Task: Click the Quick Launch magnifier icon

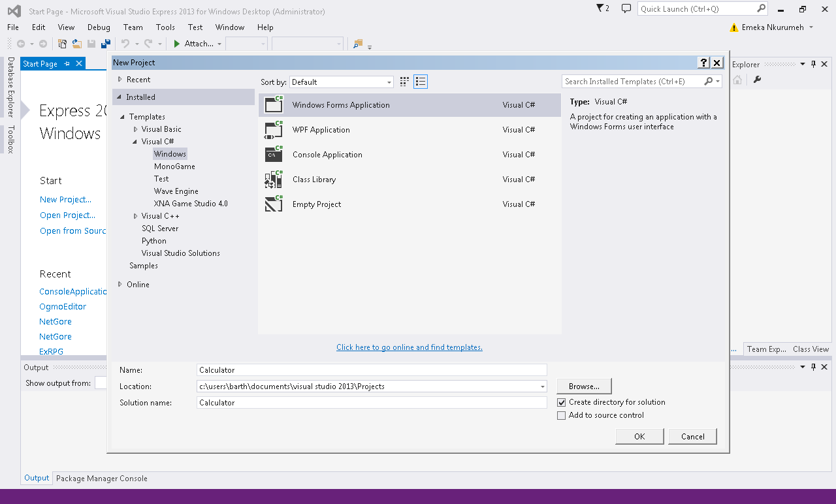Action: 761,8
